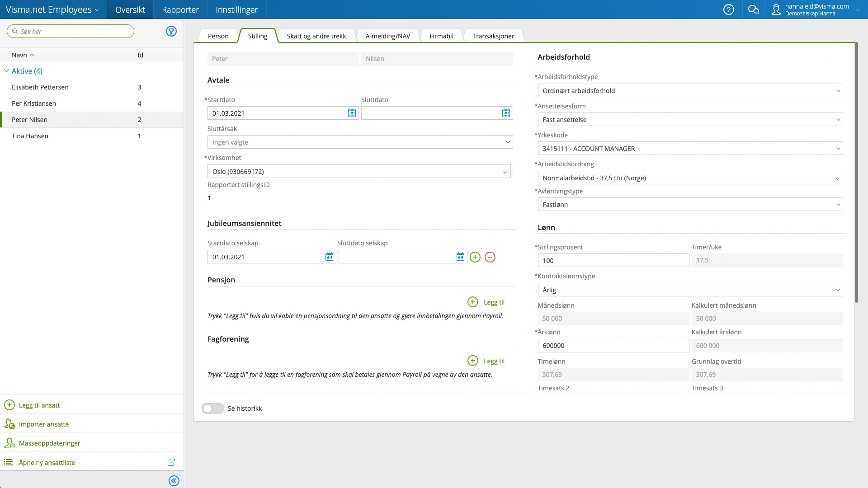
Task: Switch to Skatt og andre trekk tab
Action: 316,36
